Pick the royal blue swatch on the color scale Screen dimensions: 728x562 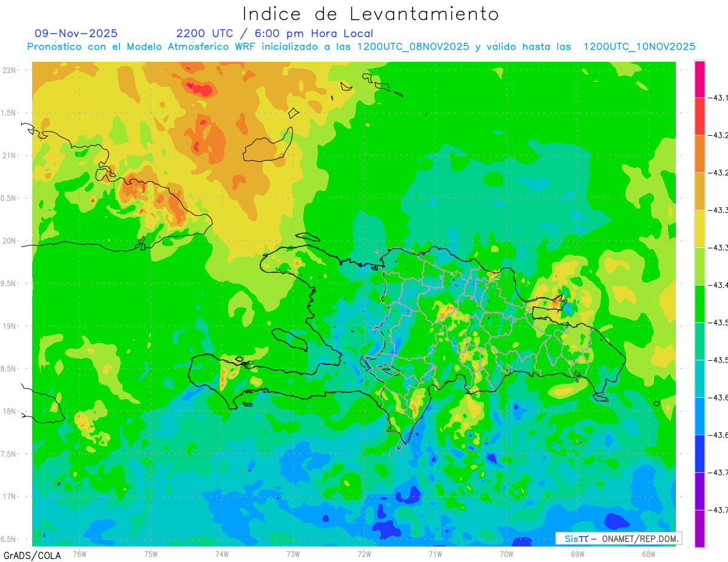[x=699, y=454]
